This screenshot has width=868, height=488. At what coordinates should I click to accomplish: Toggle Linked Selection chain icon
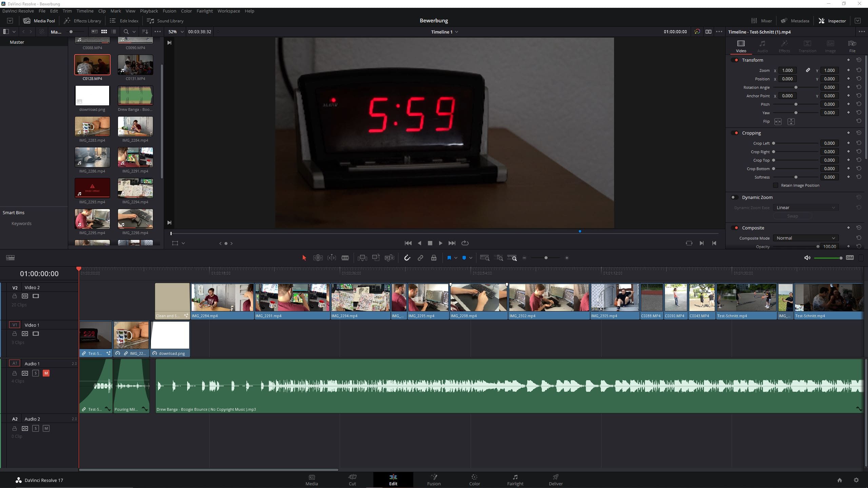tap(420, 258)
